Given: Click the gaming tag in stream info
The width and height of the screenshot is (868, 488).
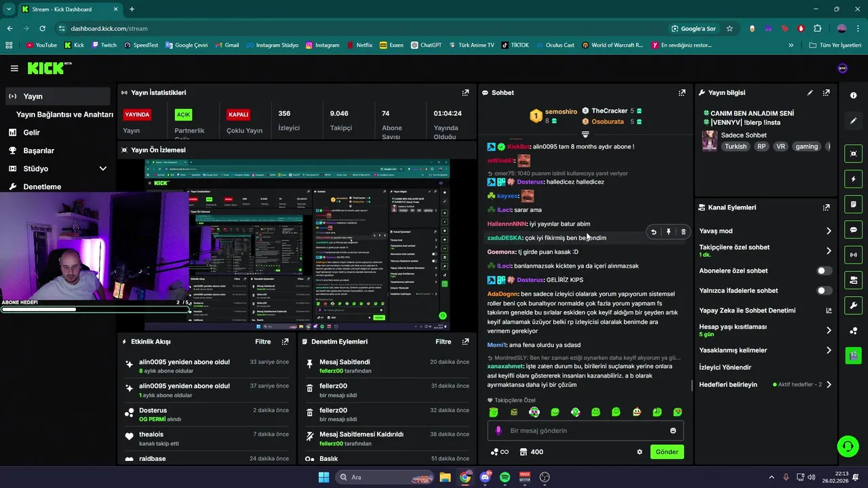Looking at the screenshot, I should coord(806,146).
